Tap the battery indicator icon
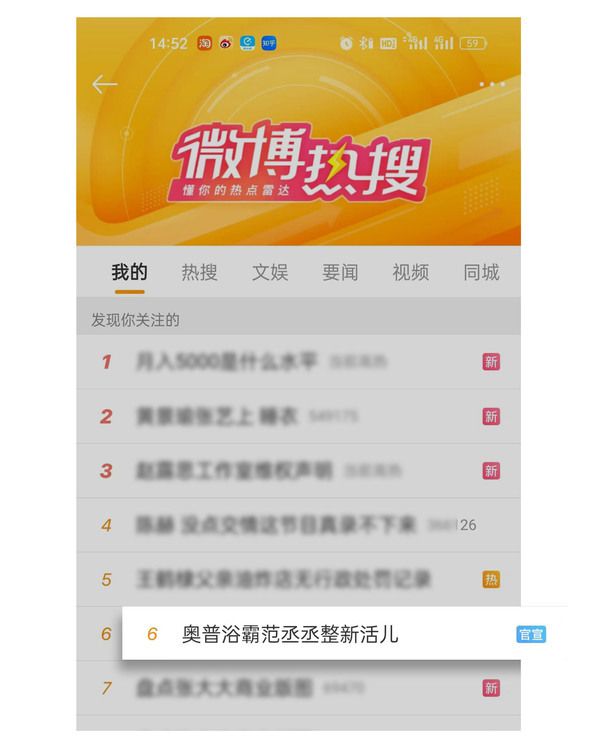 click(473, 44)
